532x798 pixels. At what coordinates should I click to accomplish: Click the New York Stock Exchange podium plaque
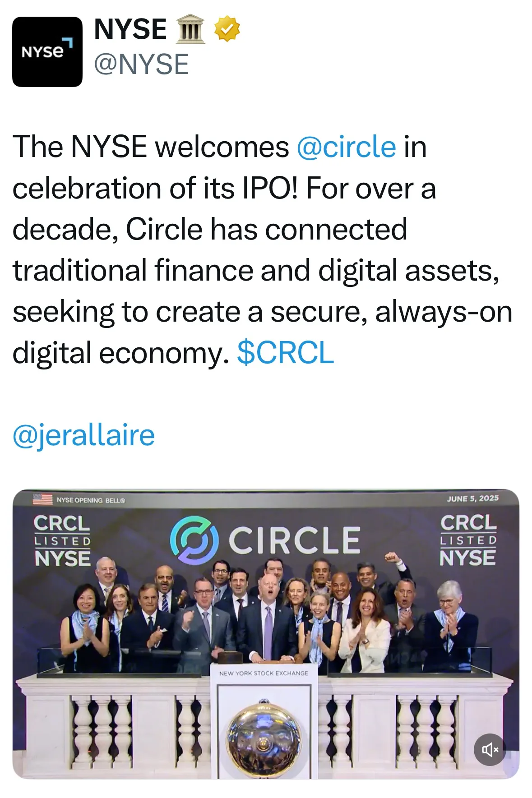point(264,673)
